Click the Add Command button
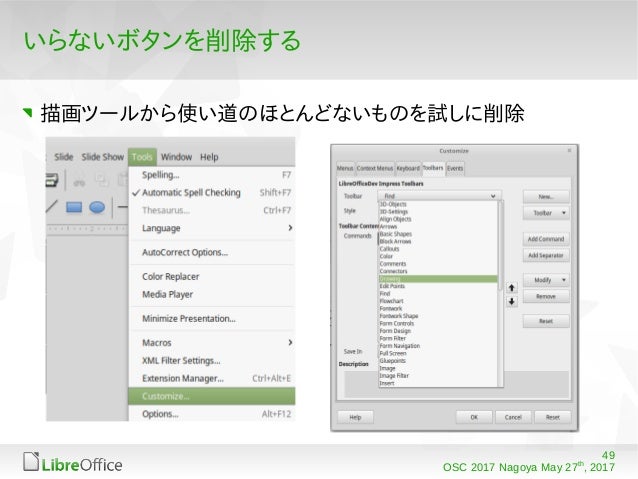The height and width of the screenshot is (479, 638). point(546,239)
